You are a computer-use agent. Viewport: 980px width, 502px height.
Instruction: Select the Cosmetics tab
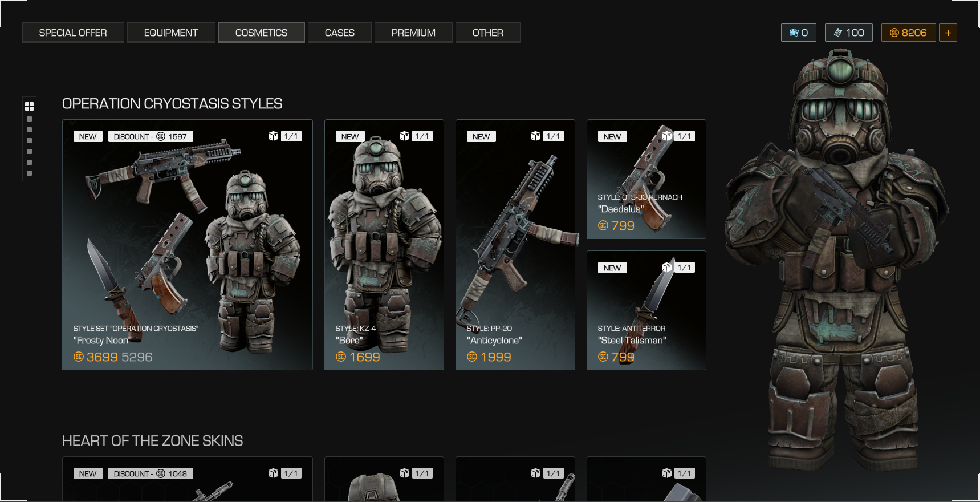pos(261,33)
